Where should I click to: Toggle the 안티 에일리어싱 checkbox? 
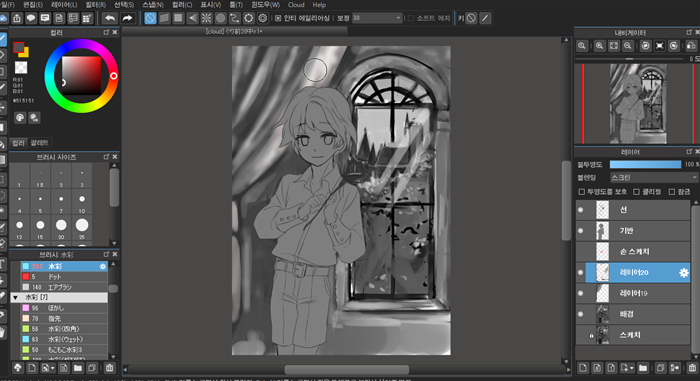pyautogui.click(x=278, y=18)
